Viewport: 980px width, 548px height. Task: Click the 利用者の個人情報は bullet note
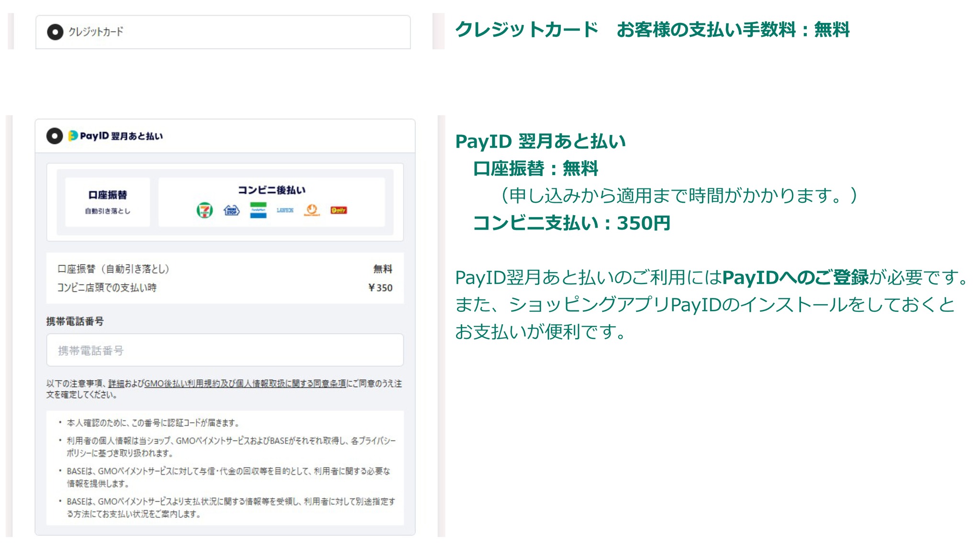231,447
